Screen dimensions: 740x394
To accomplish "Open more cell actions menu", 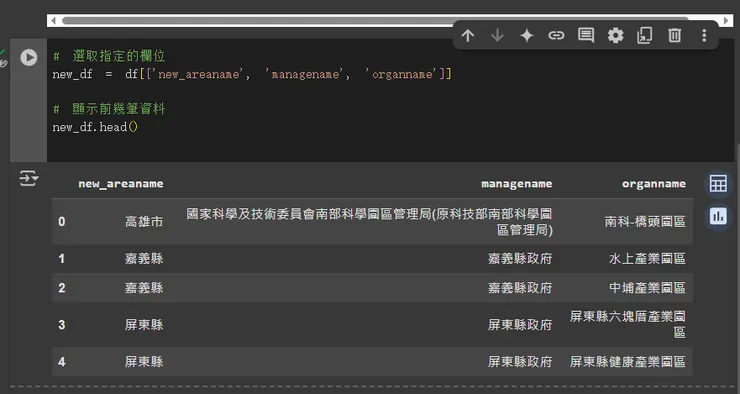I will pyautogui.click(x=704, y=35).
